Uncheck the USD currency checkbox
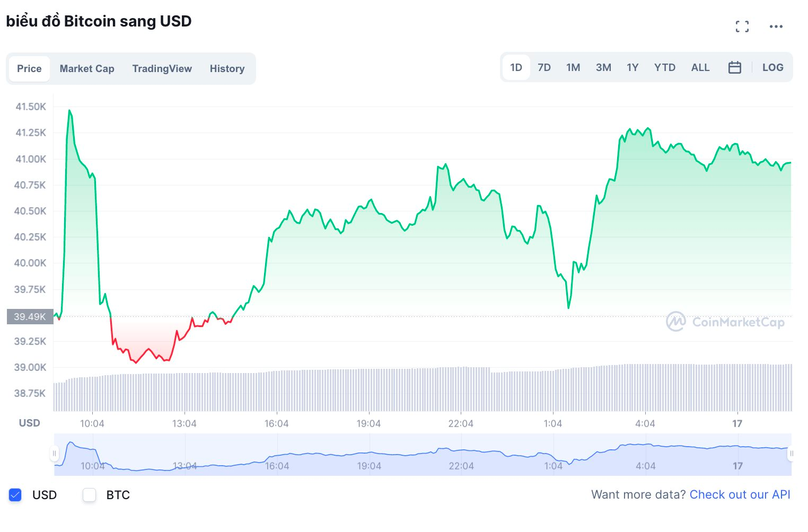808x532 pixels. (x=15, y=495)
